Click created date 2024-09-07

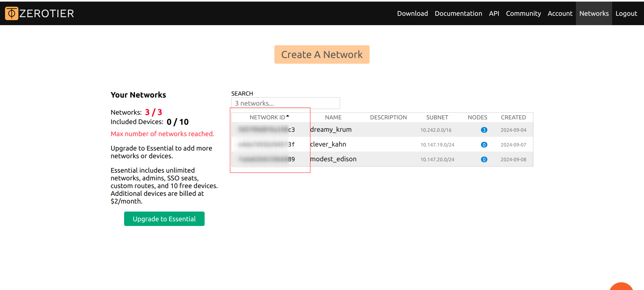(514, 145)
